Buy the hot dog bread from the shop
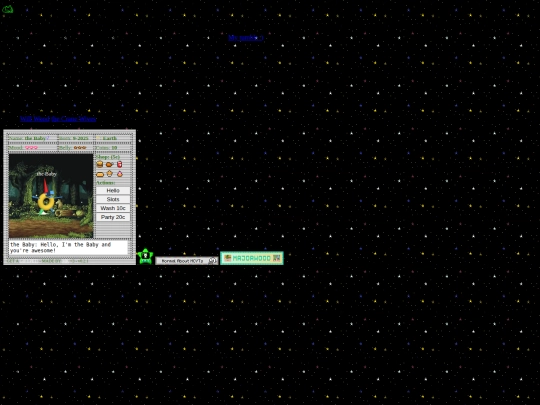The width and height of the screenshot is (540, 405). [x=100, y=174]
